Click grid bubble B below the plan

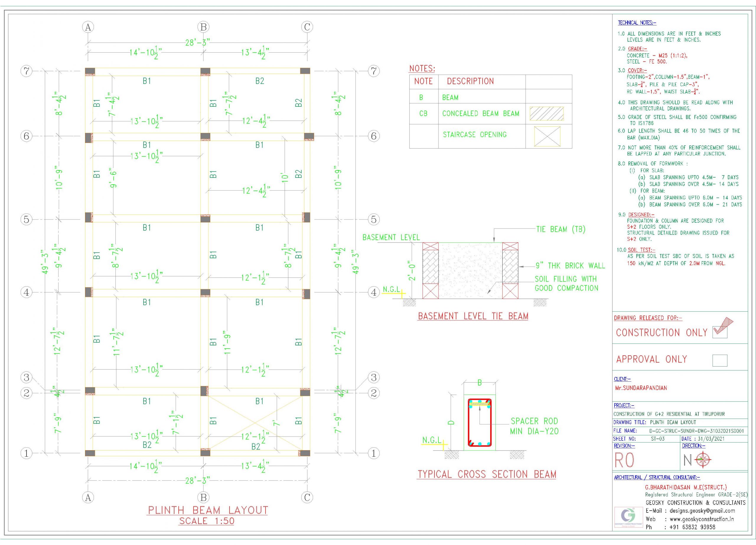tap(203, 498)
